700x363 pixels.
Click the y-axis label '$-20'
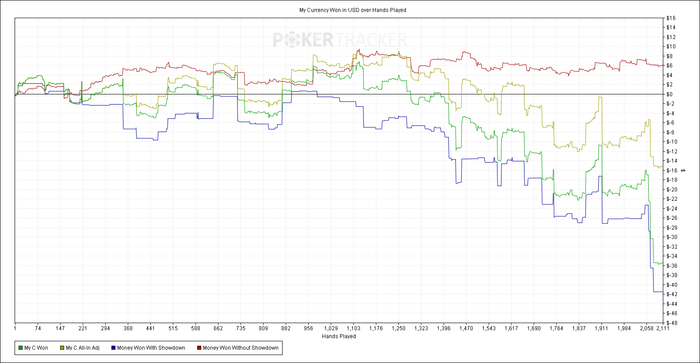[x=672, y=189]
